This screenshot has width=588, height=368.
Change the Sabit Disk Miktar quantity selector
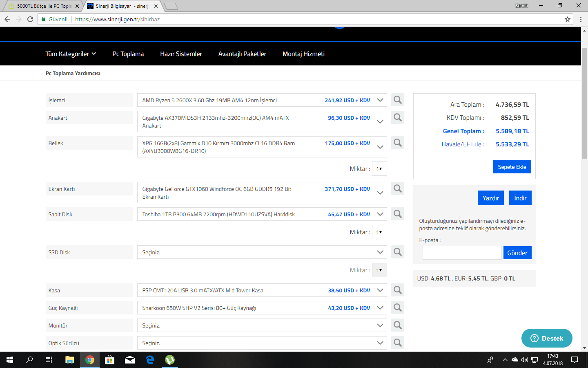(379, 232)
